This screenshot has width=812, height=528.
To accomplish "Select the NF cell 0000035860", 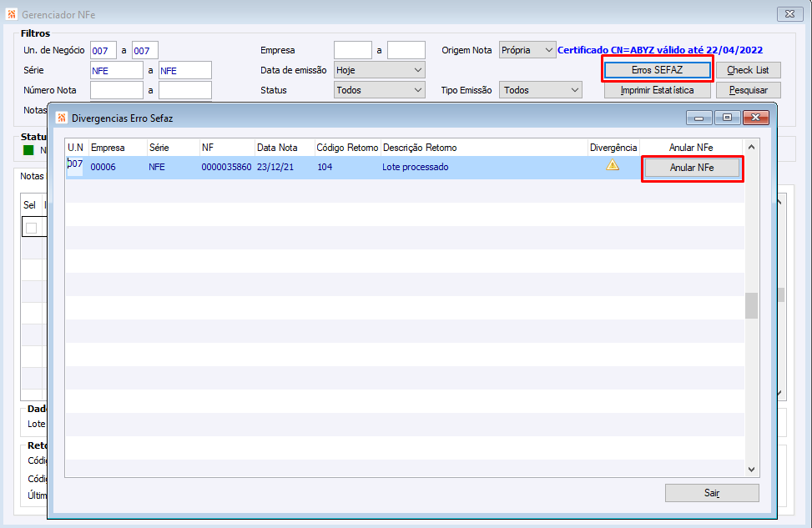I will [x=226, y=167].
